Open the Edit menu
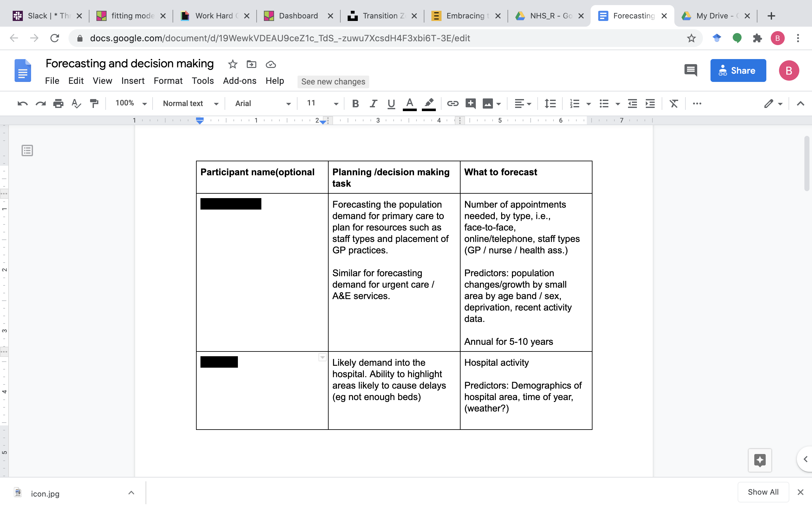 [x=76, y=81]
